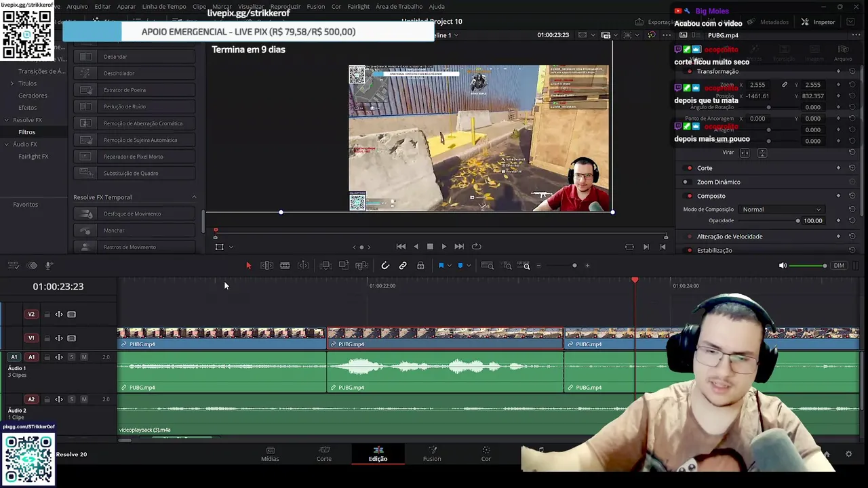Click the Detail Zoom icon

tap(507, 266)
